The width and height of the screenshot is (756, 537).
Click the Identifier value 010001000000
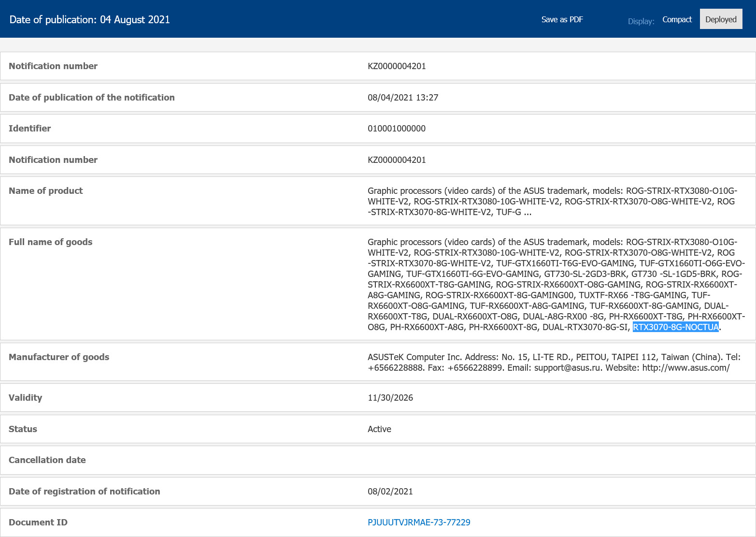[x=397, y=129]
